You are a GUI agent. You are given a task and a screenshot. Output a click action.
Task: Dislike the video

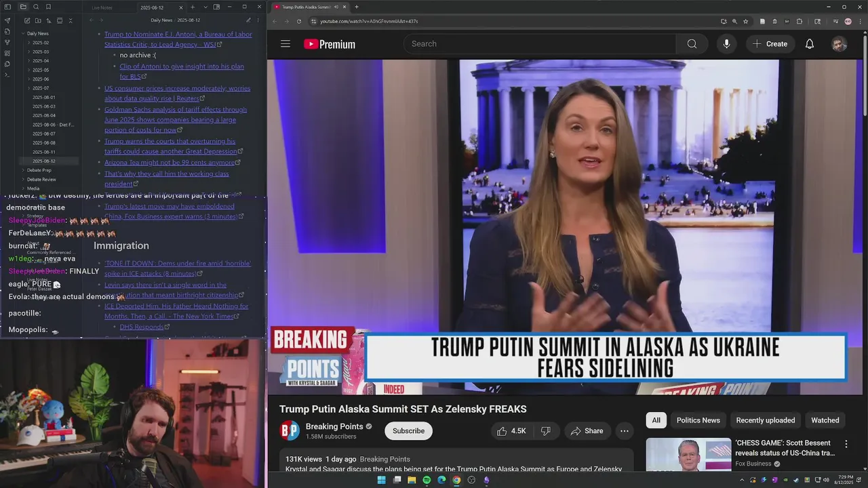click(x=545, y=431)
